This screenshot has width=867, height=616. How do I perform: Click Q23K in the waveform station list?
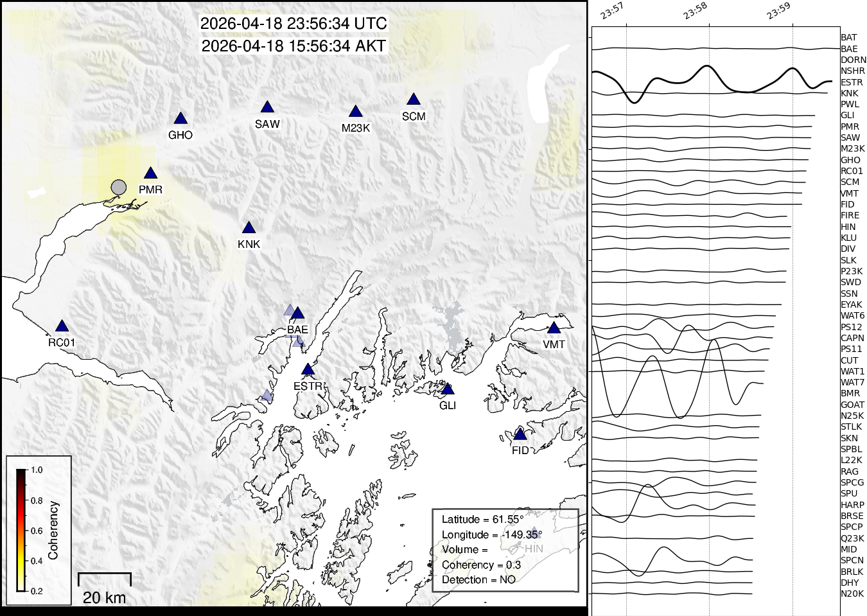coord(852,539)
